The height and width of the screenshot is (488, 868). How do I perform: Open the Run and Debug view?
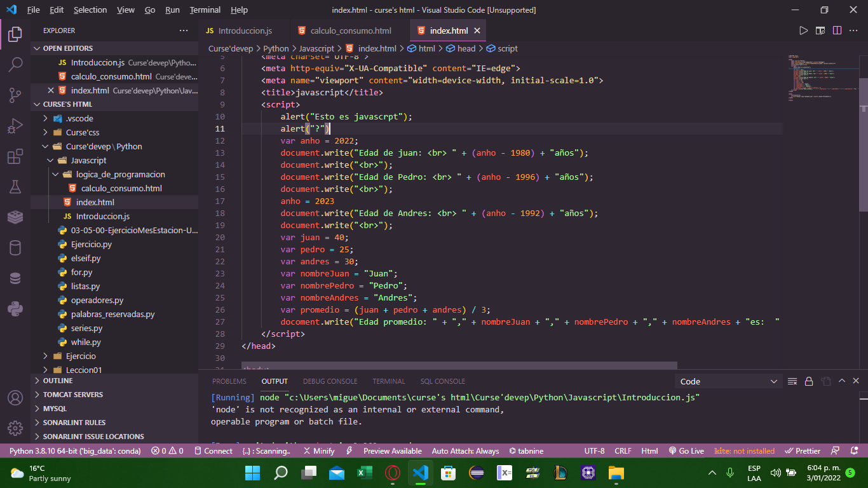point(15,126)
